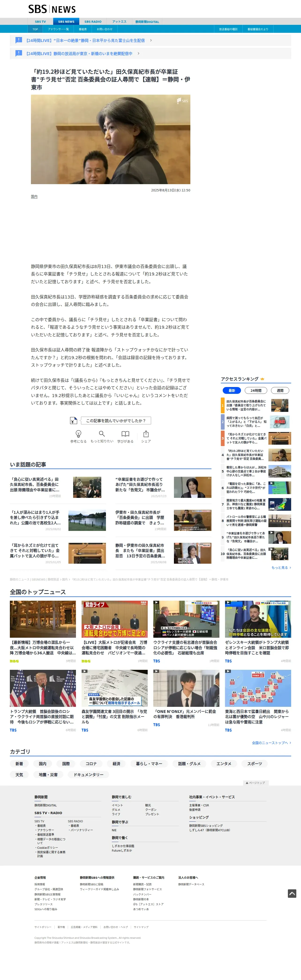Play 東海と西日本で猛暑日 weather video
This screenshot has width=301, height=980.
pos(258,688)
